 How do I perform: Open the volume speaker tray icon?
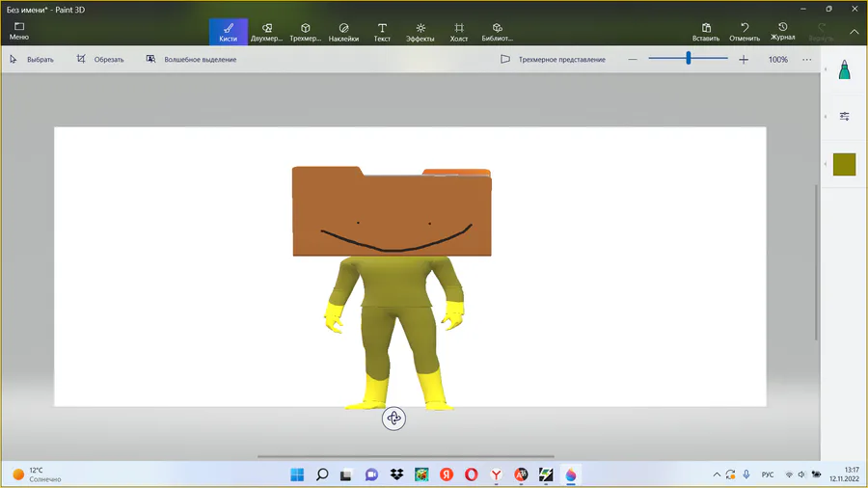(801, 474)
